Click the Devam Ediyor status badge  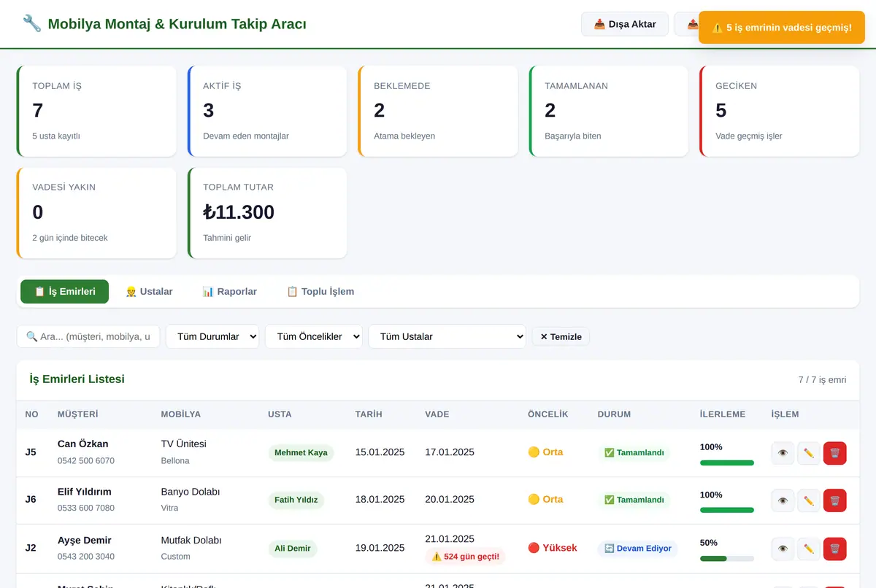point(638,548)
